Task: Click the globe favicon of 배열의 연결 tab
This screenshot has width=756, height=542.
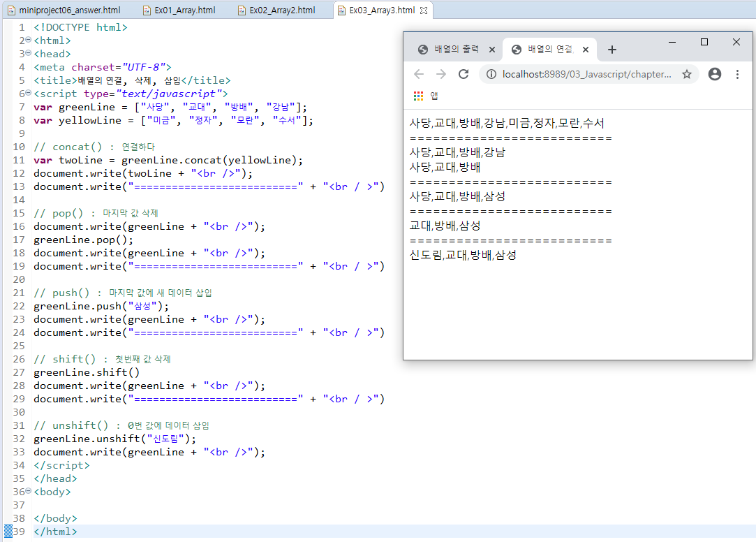Action: tap(517, 49)
